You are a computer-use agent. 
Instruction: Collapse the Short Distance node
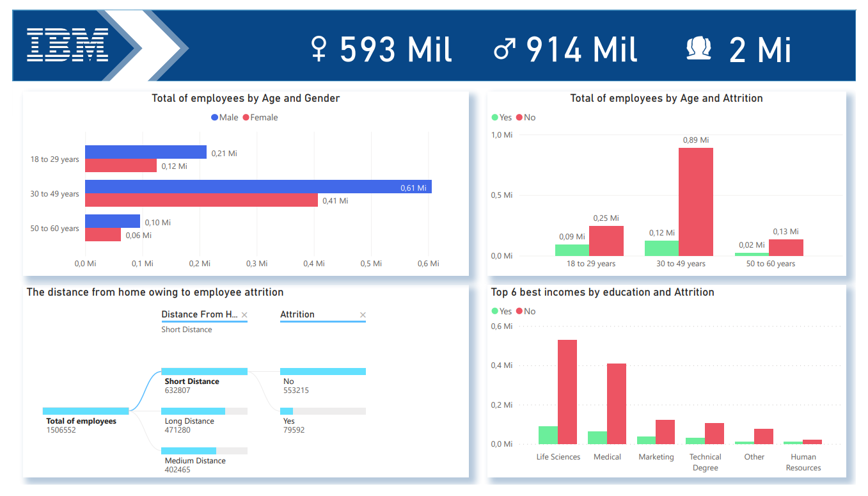[204, 371]
